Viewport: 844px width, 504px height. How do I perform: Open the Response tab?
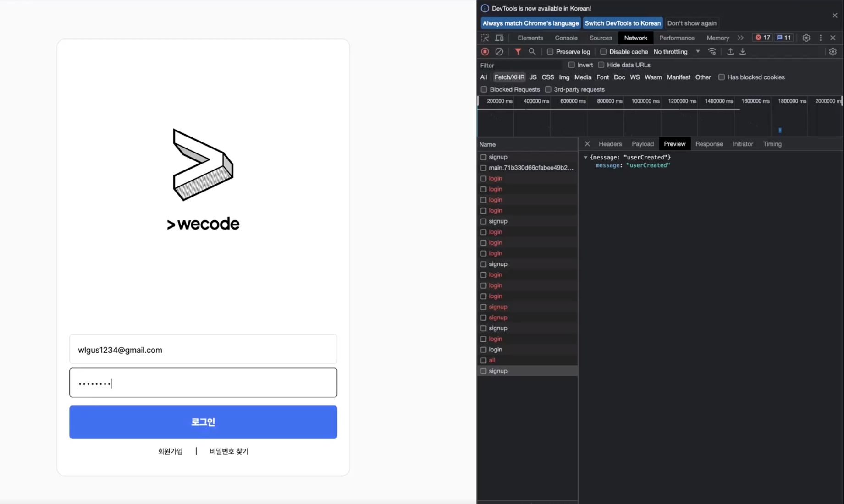coord(709,144)
